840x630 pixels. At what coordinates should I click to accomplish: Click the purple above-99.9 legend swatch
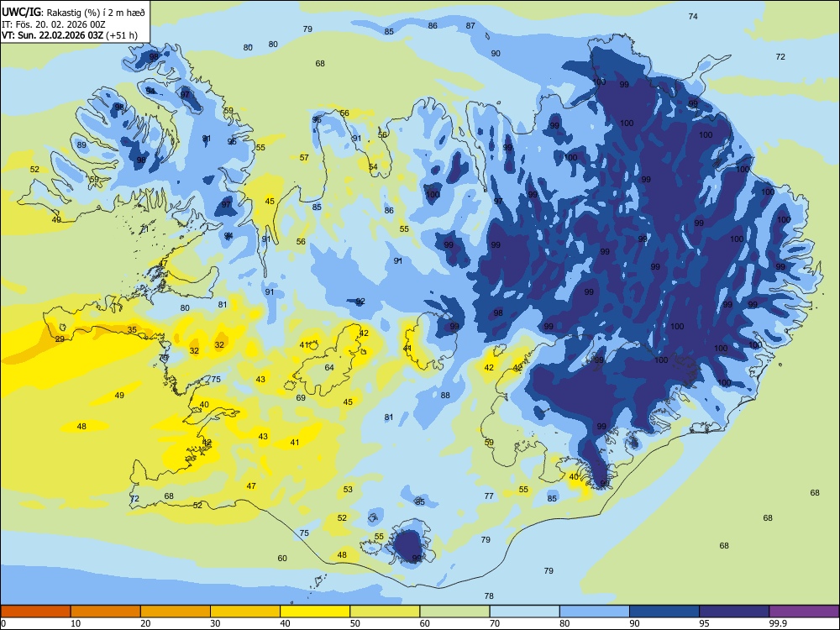point(804,612)
